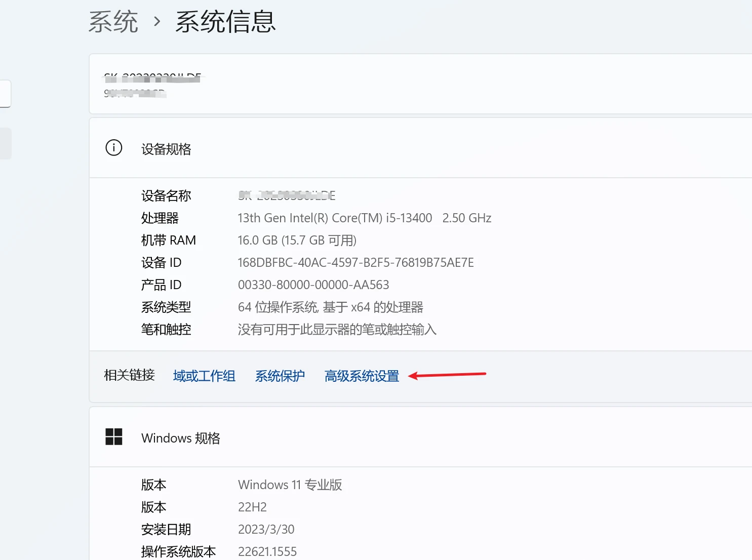Click the 22H2 version value

pos(252,507)
